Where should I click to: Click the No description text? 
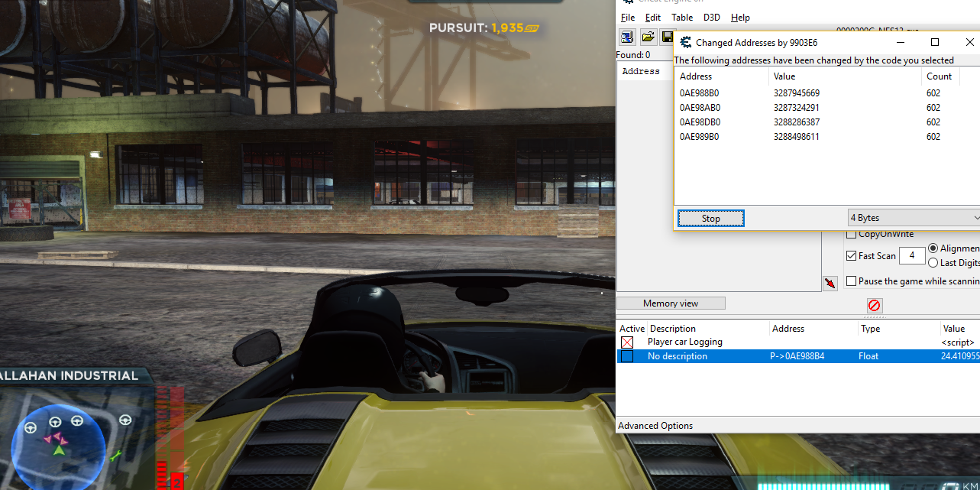(678, 356)
